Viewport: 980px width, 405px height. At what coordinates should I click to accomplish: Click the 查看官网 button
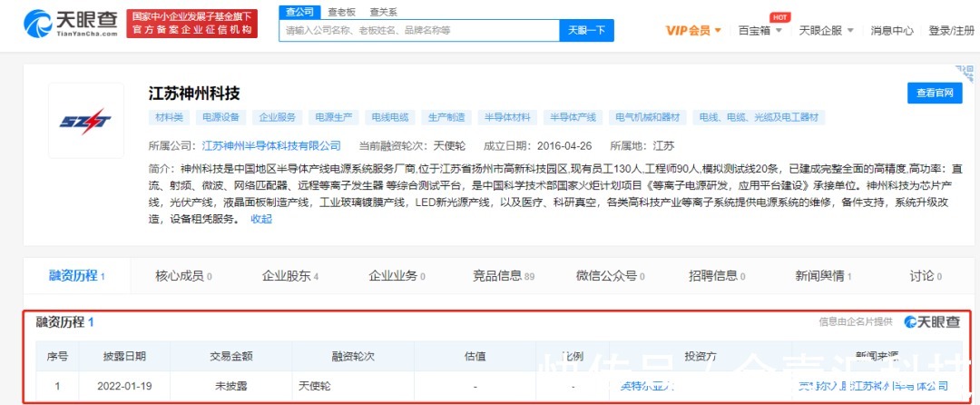coord(935,93)
